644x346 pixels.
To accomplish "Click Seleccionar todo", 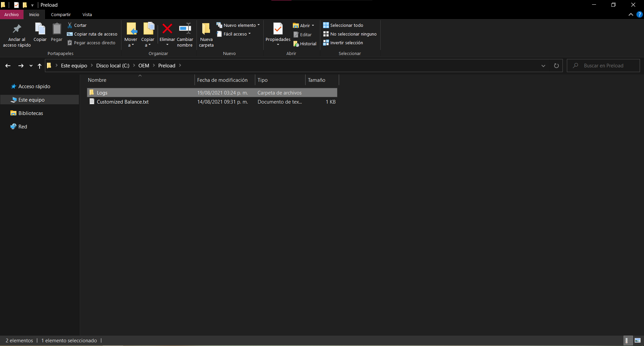I will tap(343, 25).
